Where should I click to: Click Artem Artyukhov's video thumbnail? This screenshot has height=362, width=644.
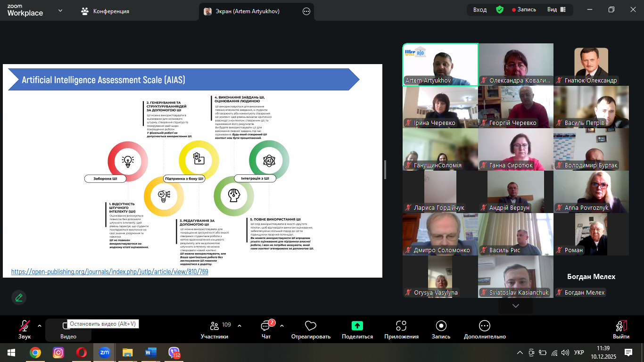(440, 65)
